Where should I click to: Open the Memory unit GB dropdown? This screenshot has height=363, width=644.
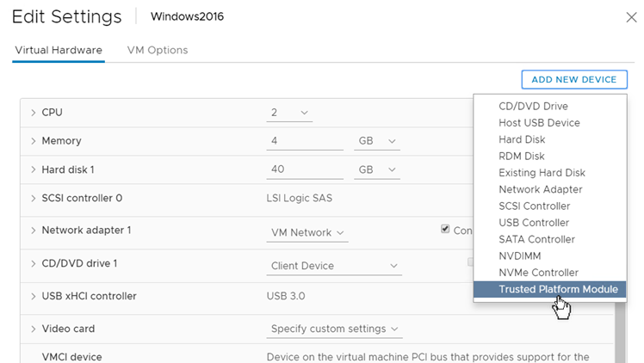[377, 141]
